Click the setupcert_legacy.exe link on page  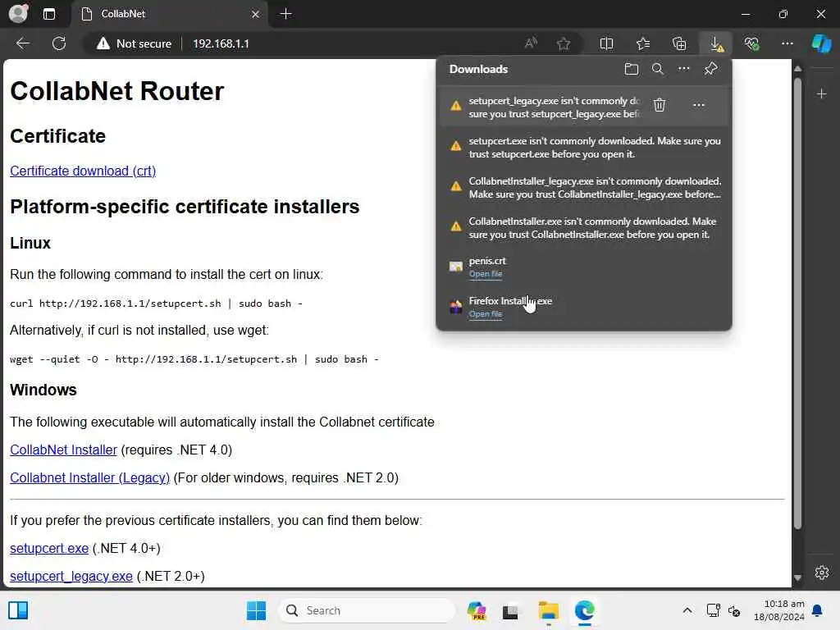click(x=71, y=577)
